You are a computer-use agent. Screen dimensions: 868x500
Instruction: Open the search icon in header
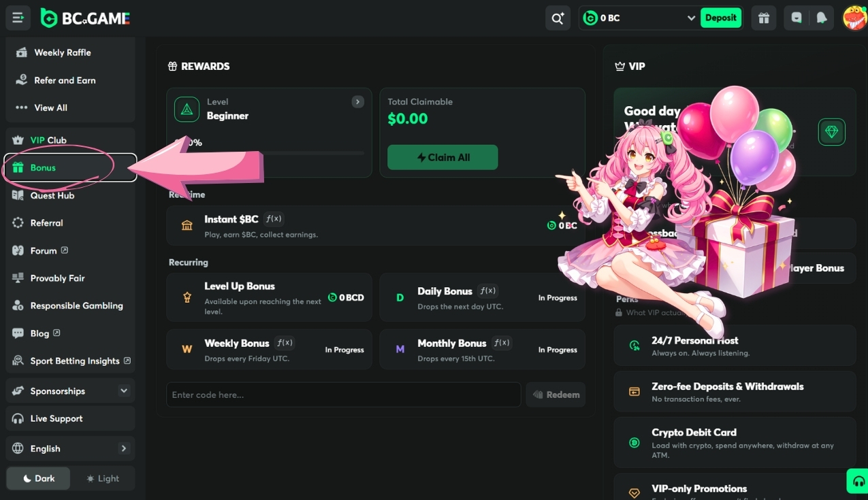[x=558, y=18]
